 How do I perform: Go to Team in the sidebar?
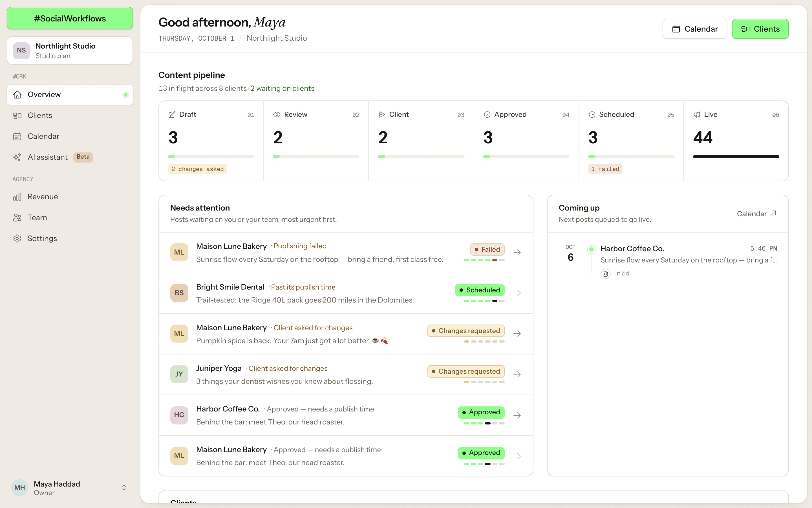[x=70, y=218]
